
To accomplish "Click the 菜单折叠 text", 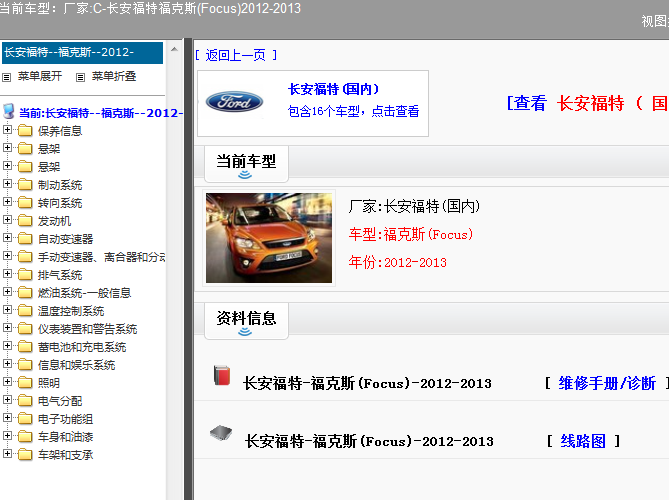I will tap(114, 76).
